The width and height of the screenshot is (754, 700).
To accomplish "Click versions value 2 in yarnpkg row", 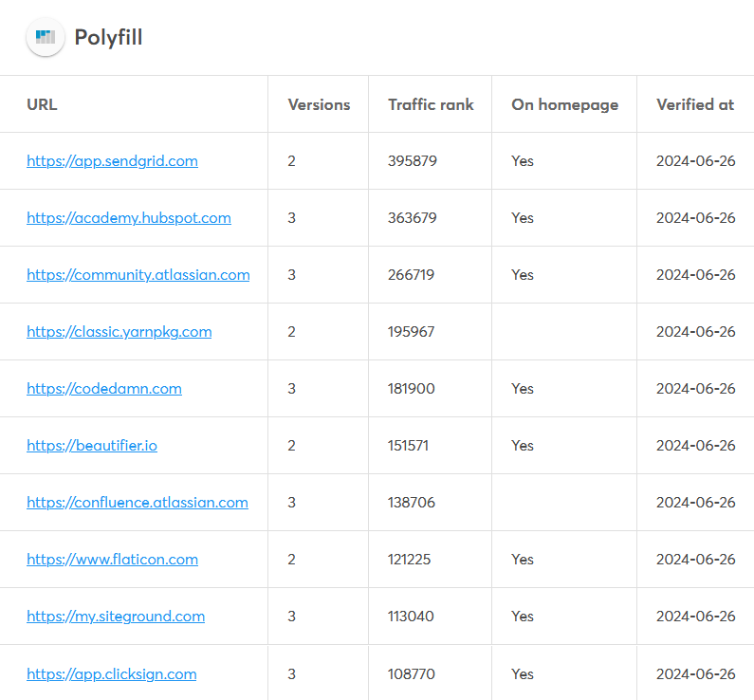I will click(291, 332).
